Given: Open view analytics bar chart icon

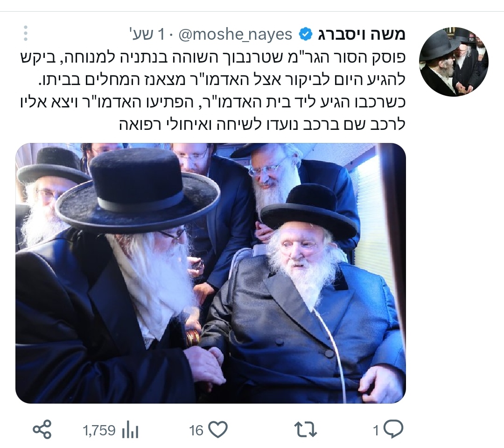Looking at the screenshot, I should pyautogui.click(x=130, y=430).
